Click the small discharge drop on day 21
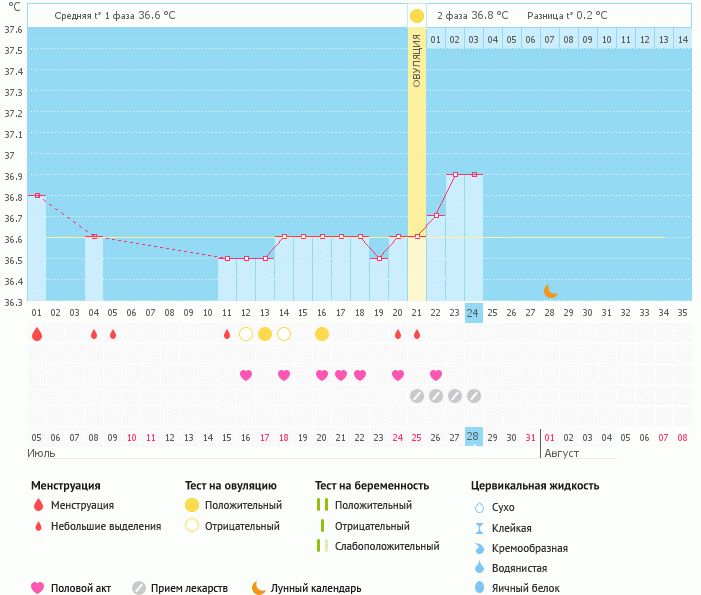The image size is (701, 595). coord(417,334)
